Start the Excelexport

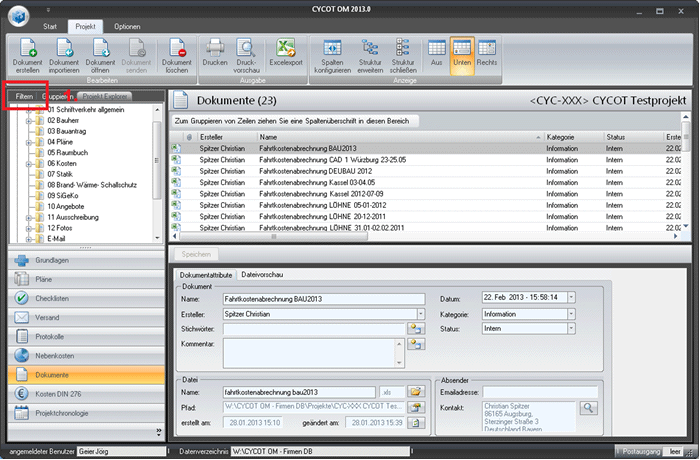[x=286, y=53]
